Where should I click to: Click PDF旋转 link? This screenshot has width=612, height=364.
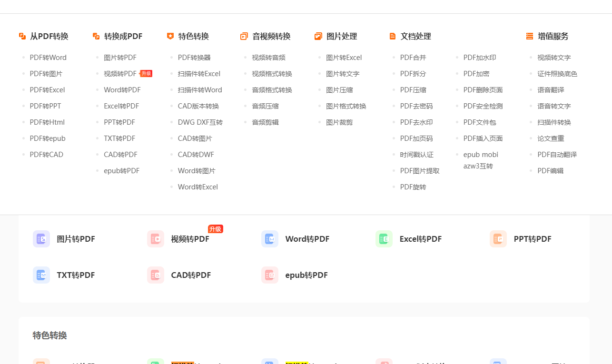[x=413, y=187]
